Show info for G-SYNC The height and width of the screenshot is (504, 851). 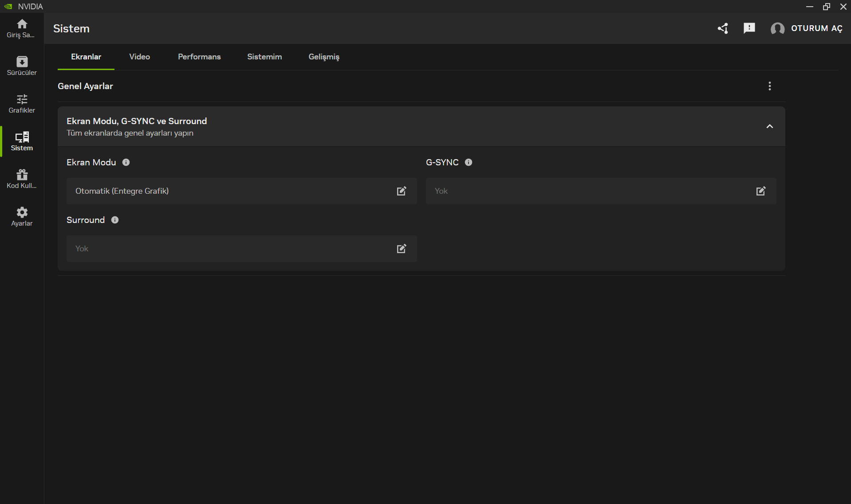pyautogui.click(x=469, y=162)
